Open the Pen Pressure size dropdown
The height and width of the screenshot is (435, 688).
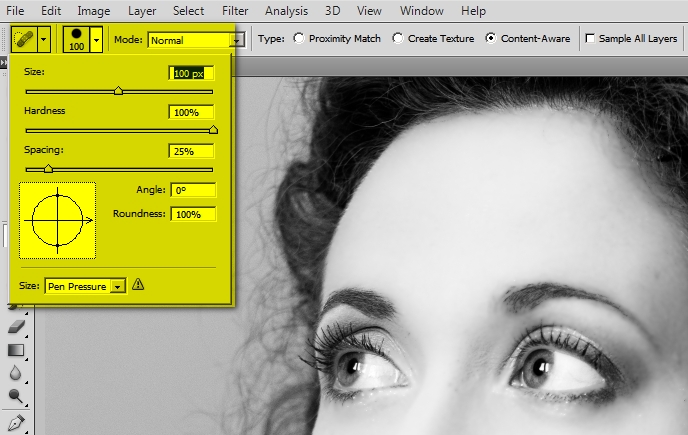point(85,286)
